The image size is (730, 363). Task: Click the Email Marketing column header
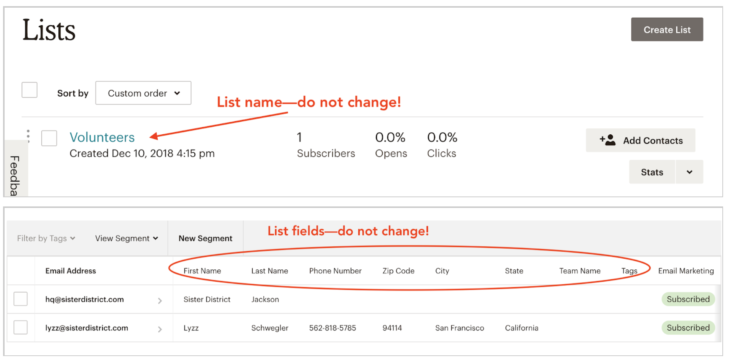pos(686,271)
